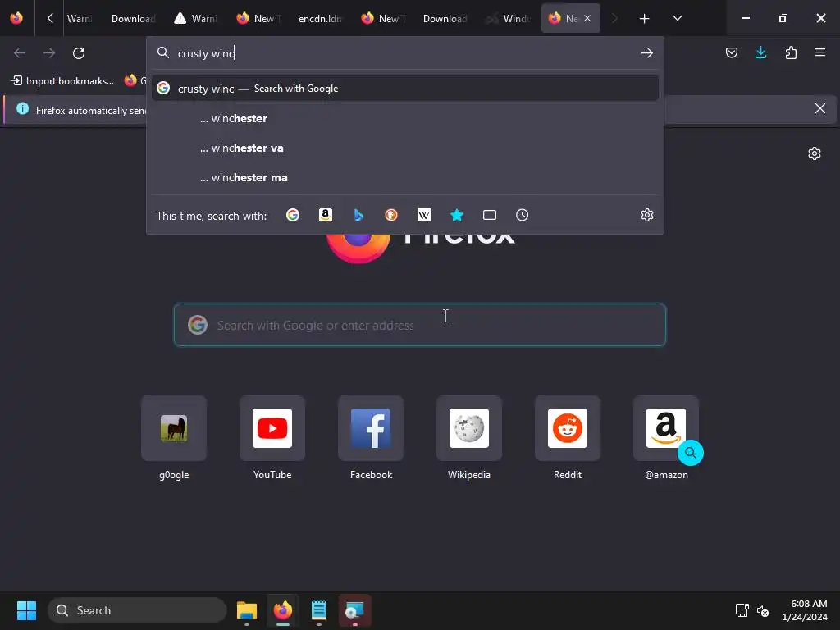Open the muted volume tray icon
840x630 pixels.
point(763,610)
